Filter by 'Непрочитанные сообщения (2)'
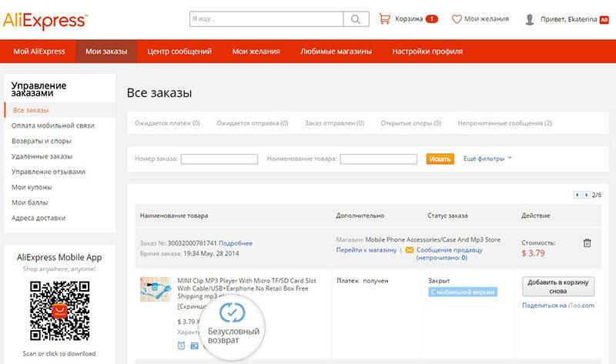The width and height of the screenshot is (616, 364). [x=505, y=123]
